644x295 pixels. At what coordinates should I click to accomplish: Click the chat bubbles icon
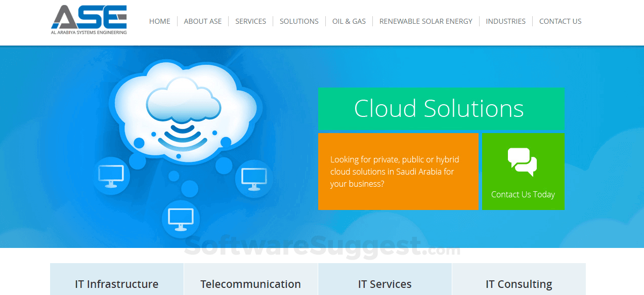point(522,162)
